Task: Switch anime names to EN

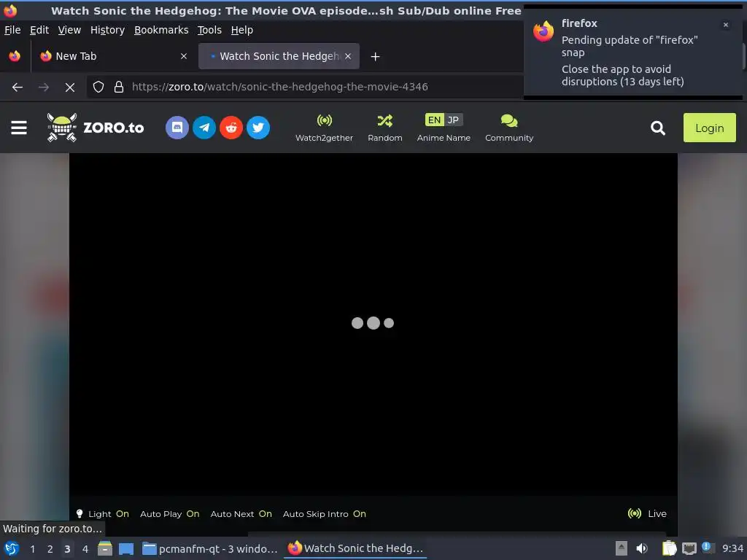Action: pyautogui.click(x=434, y=120)
